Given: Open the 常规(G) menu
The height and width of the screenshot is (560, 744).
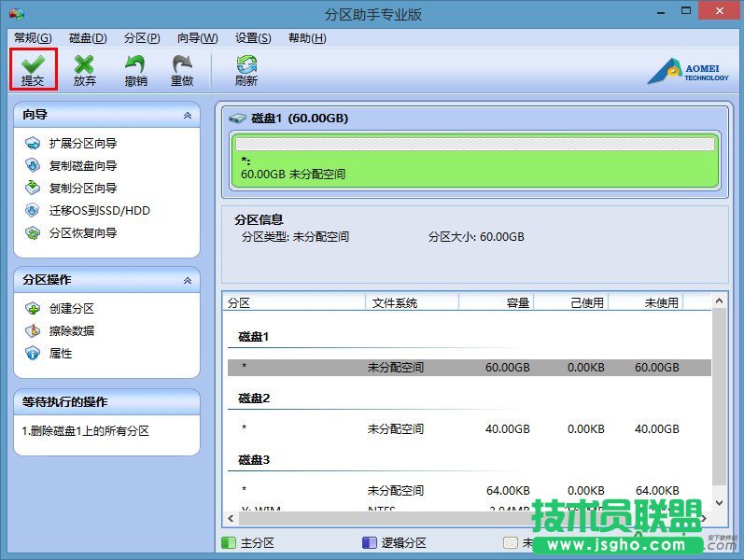Looking at the screenshot, I should (33, 38).
